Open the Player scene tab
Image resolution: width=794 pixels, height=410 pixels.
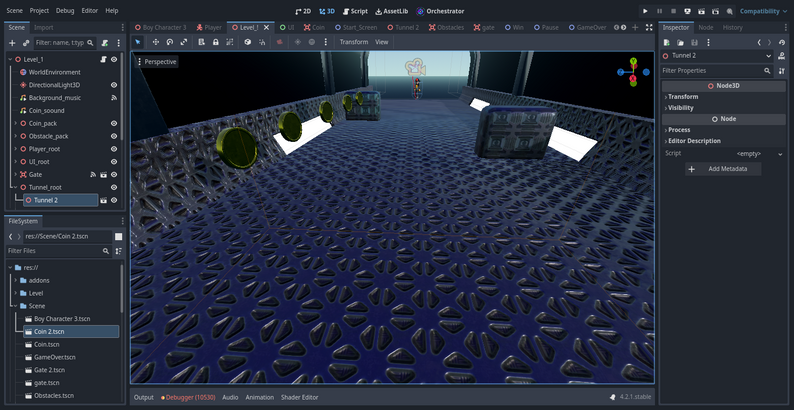coord(209,27)
